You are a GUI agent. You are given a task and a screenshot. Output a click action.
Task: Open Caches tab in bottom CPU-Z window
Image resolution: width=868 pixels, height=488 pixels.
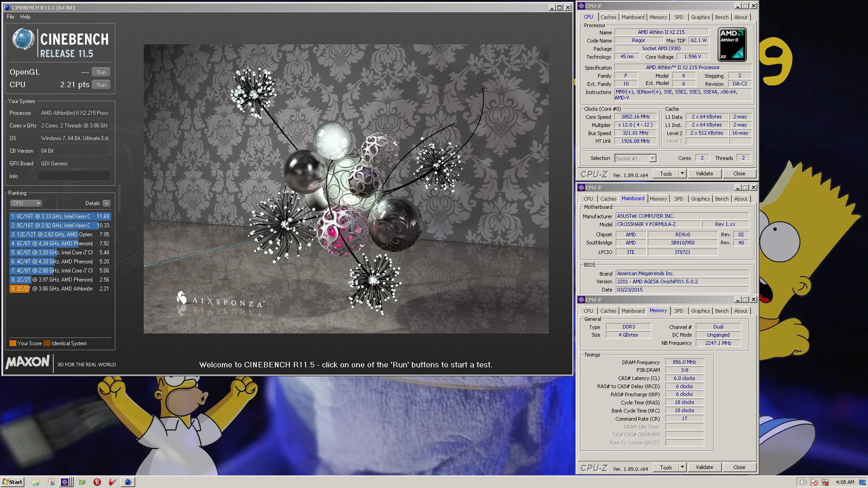(x=608, y=311)
